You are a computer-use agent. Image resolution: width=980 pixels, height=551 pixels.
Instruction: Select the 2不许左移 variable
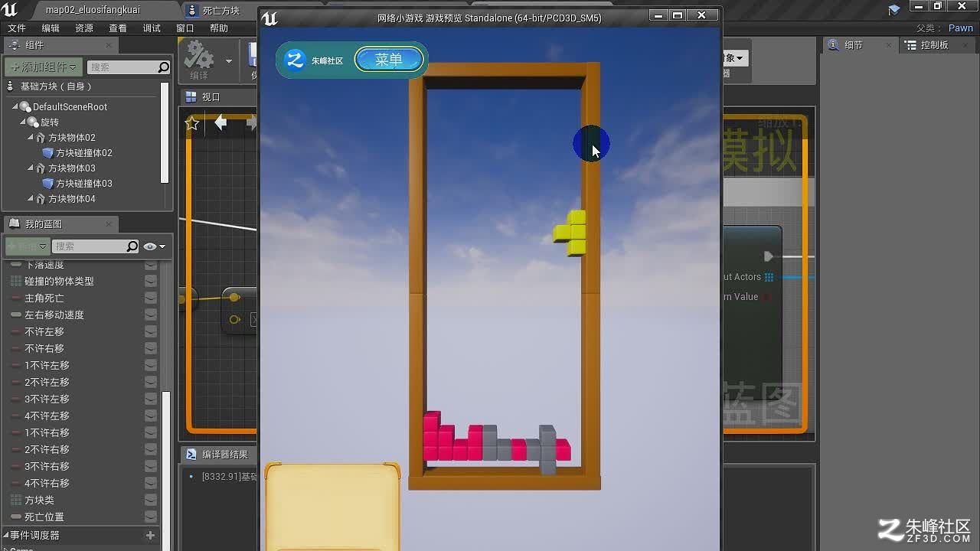(47, 382)
